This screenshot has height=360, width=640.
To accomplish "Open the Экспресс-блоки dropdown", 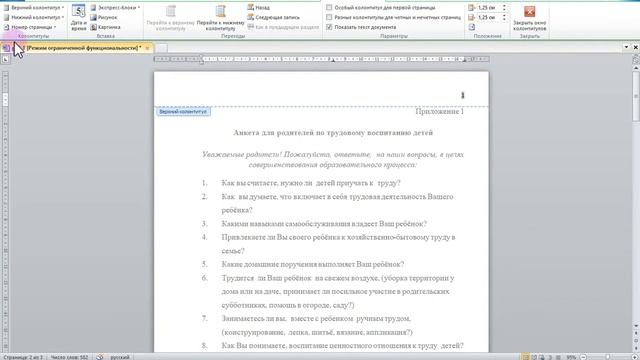I will (x=116, y=7).
